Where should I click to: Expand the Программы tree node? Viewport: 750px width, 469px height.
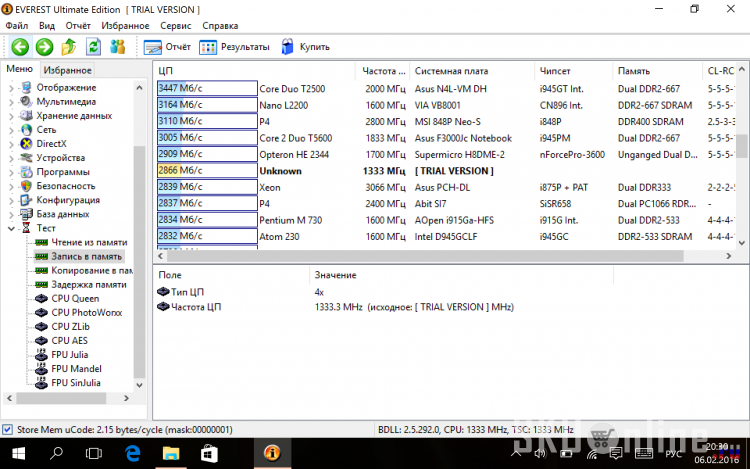coord(11,172)
